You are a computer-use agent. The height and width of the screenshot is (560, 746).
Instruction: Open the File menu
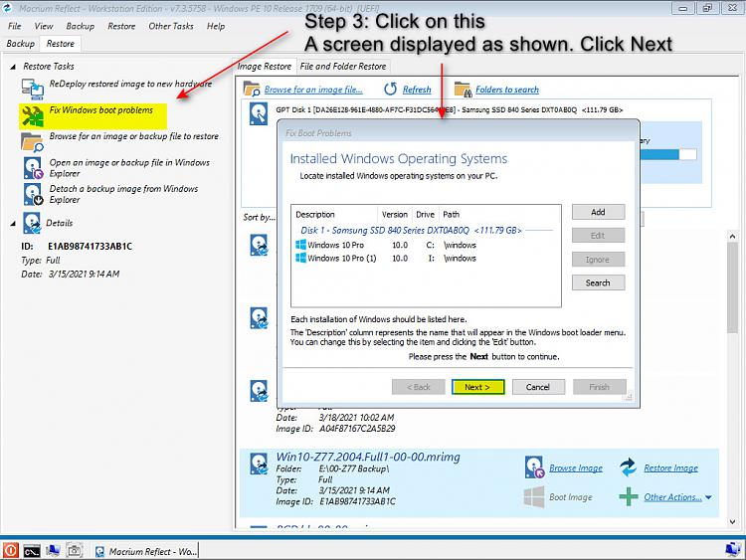(15, 26)
